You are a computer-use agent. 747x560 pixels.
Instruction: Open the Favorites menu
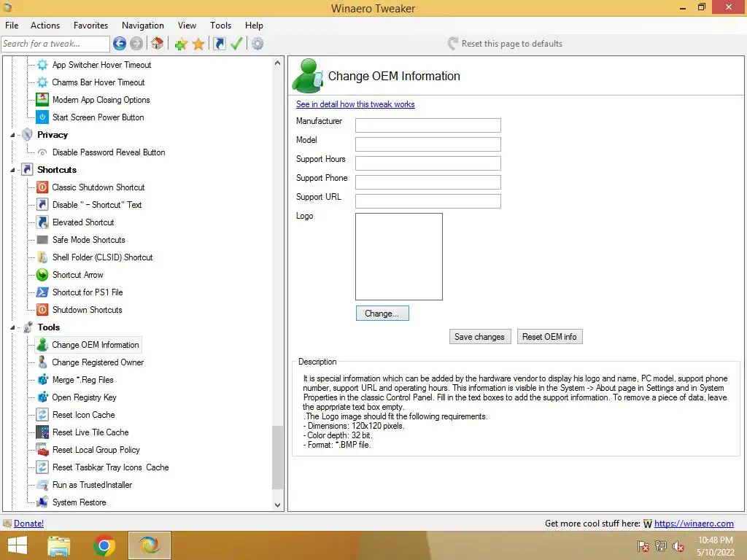coord(90,26)
